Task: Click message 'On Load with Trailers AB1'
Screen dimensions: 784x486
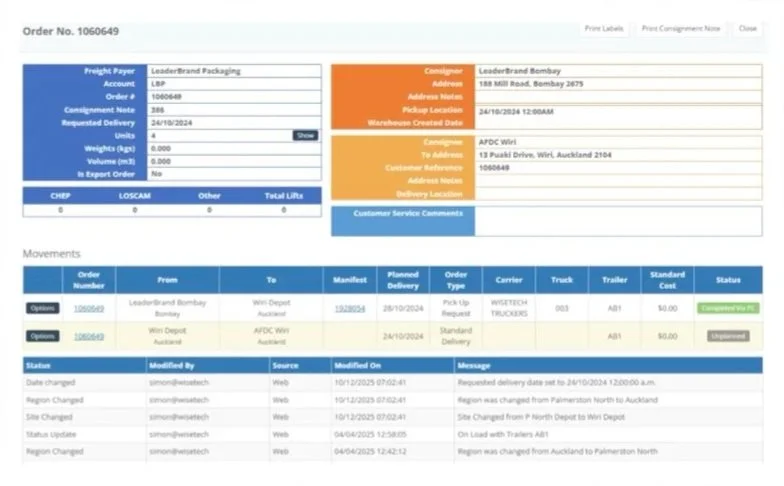Action: (503, 434)
